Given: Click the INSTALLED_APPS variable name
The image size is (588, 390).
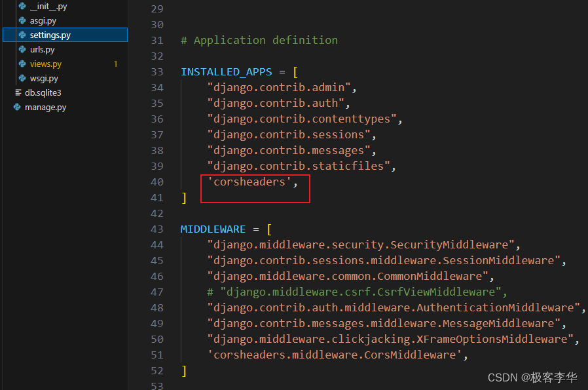Looking at the screenshot, I should pos(226,71).
